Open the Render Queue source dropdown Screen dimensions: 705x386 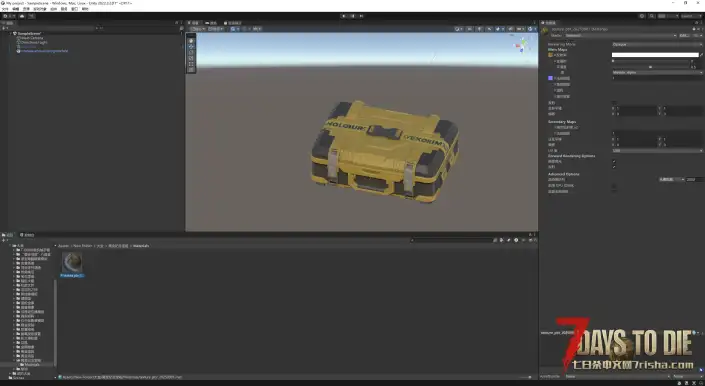672,179
